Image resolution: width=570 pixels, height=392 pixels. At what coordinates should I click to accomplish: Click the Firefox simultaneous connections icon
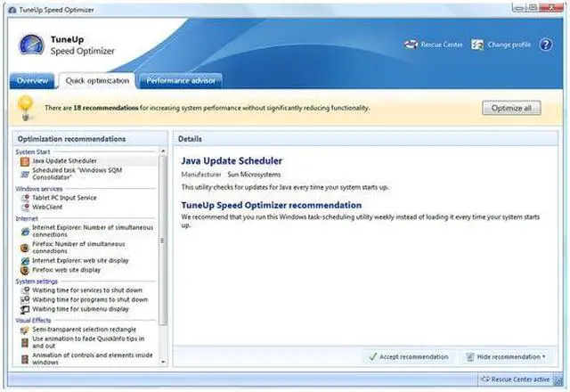click(x=25, y=248)
